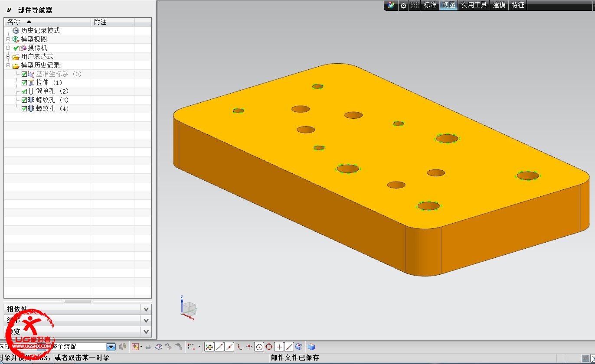Select the 历史记录模式 tree row

click(78, 30)
